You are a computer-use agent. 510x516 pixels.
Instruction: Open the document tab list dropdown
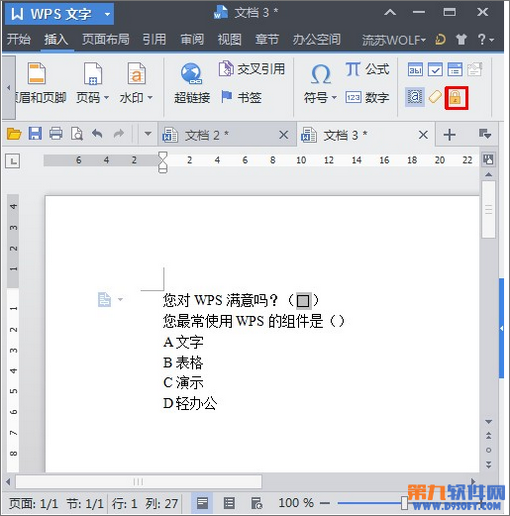tap(485, 134)
